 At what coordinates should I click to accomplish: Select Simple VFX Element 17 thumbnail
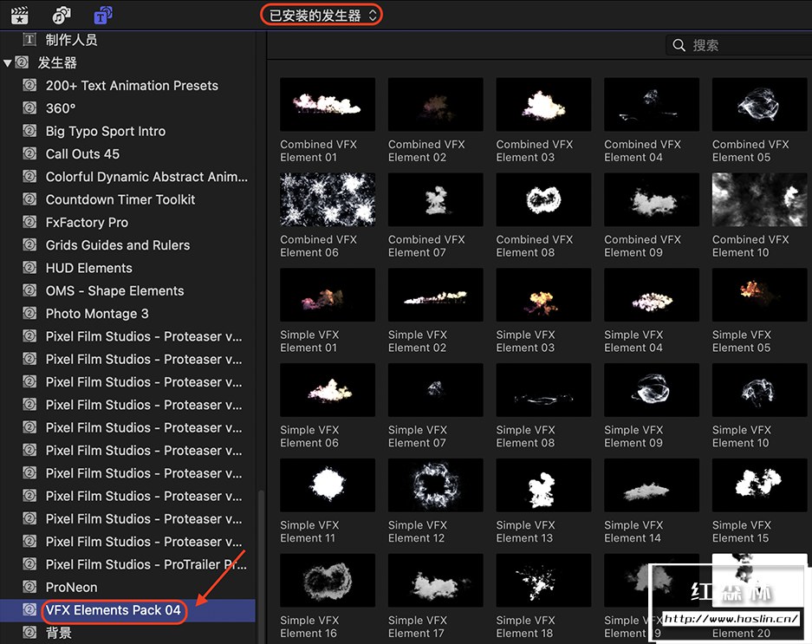[x=436, y=580]
